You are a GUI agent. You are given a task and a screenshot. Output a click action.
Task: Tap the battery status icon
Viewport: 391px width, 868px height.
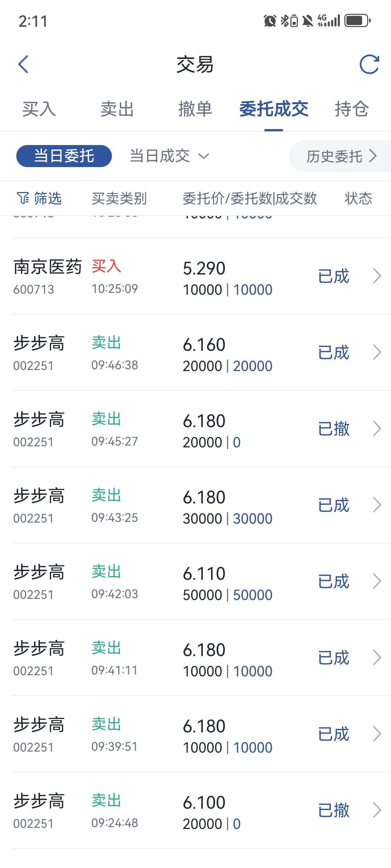tap(358, 21)
